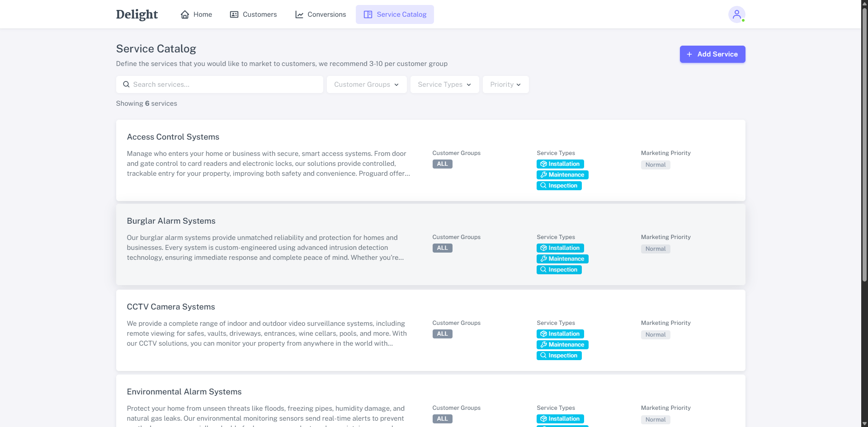Click the magnifier icon in search box
The image size is (868, 427).
click(x=126, y=84)
